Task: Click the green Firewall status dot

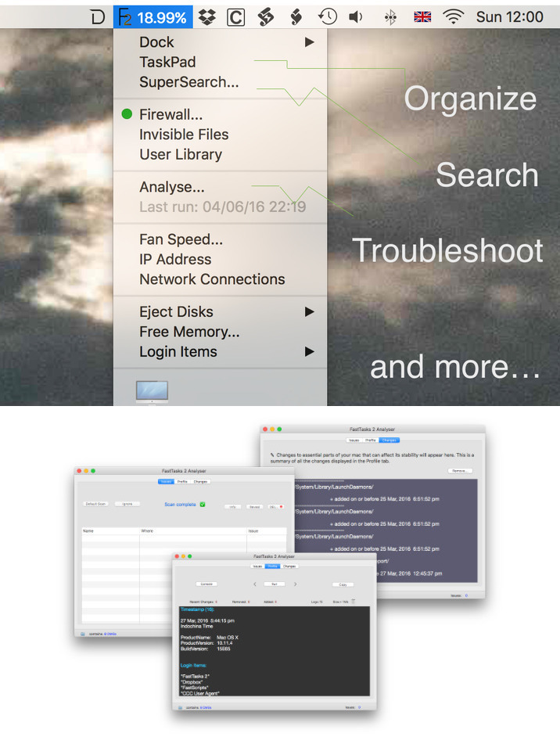Action: tap(127, 114)
